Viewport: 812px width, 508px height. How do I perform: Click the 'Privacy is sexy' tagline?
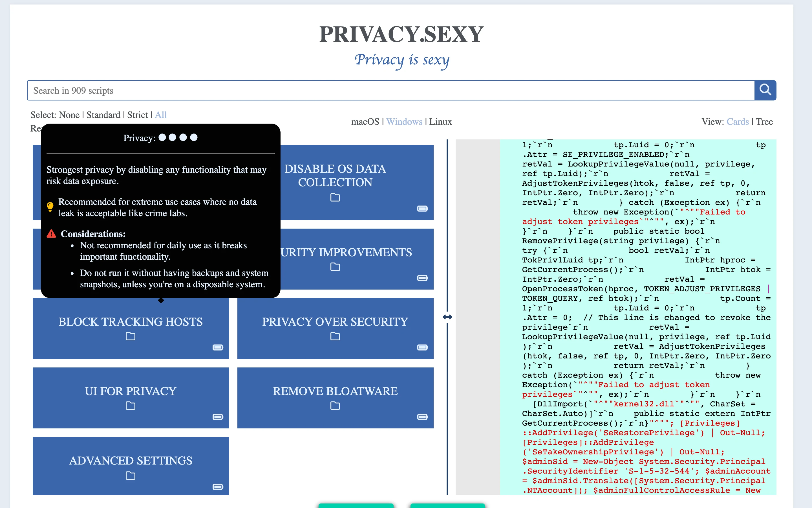point(402,60)
